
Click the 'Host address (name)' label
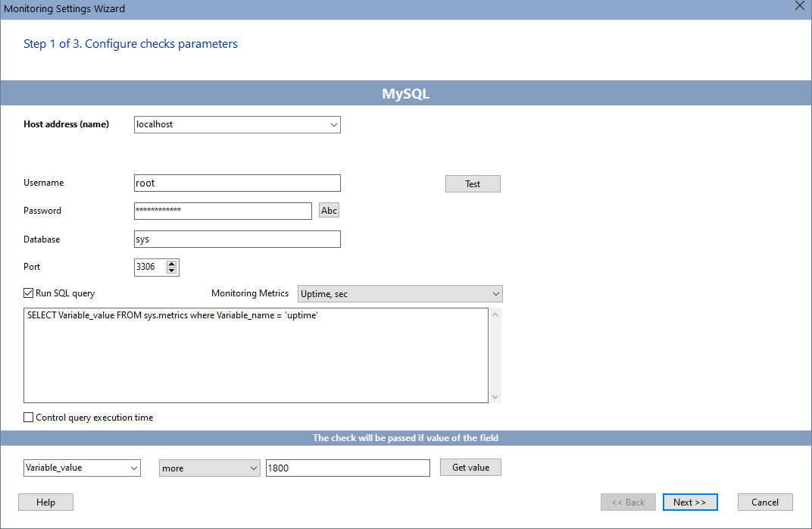click(67, 124)
